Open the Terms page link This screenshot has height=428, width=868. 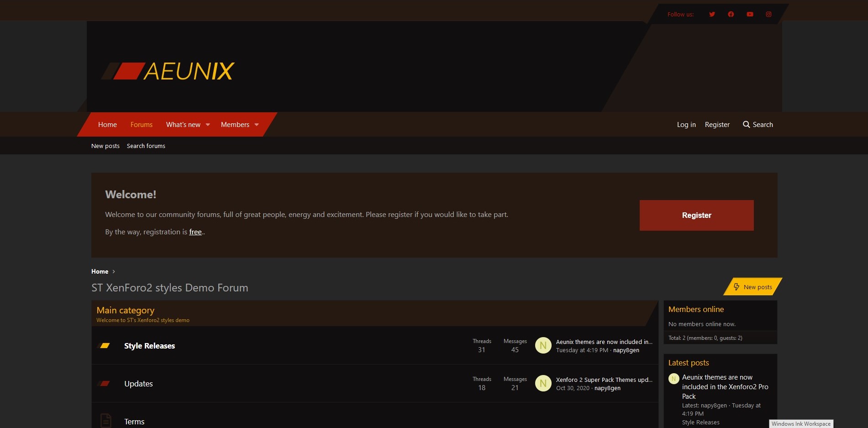coord(134,422)
